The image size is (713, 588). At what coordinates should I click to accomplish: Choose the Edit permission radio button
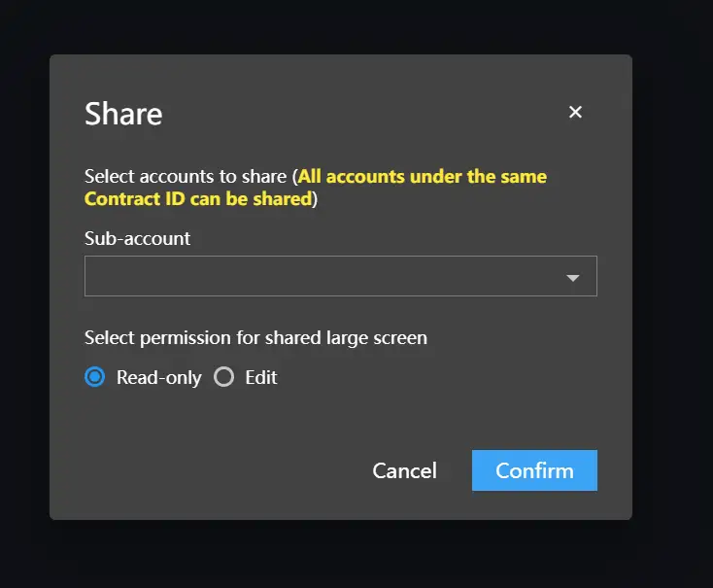224,377
